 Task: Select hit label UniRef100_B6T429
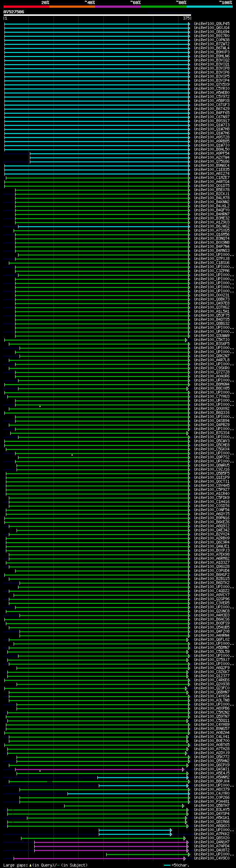[x=212, y=109]
